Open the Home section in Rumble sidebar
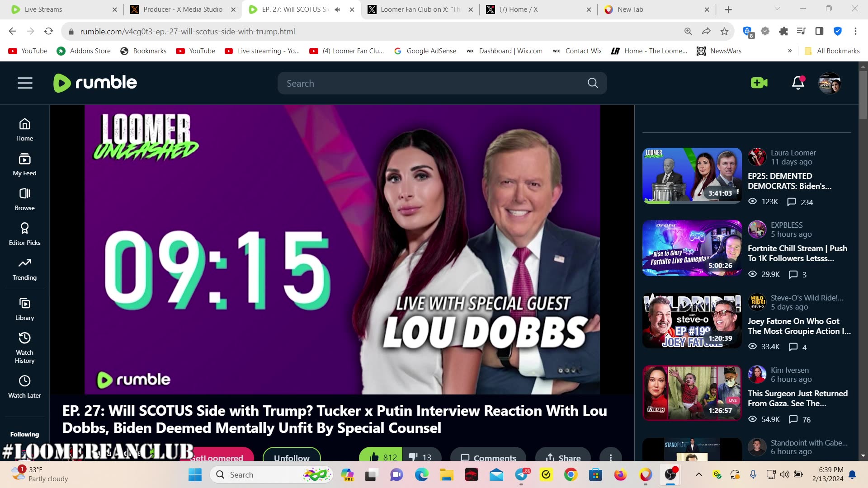 click(x=24, y=130)
